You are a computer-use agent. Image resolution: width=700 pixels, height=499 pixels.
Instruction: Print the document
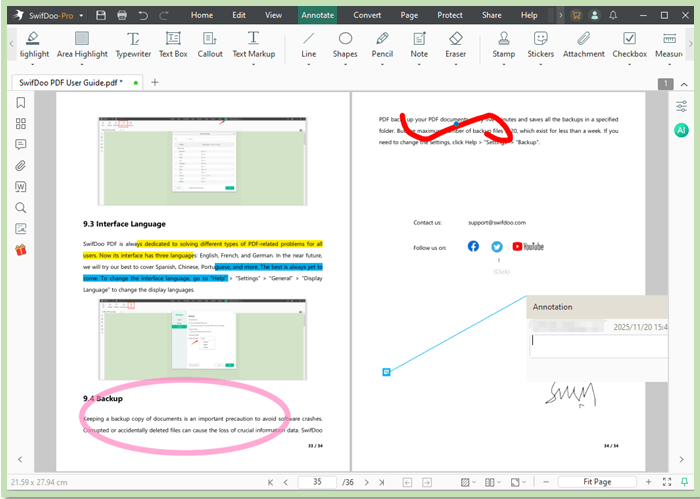click(x=122, y=15)
